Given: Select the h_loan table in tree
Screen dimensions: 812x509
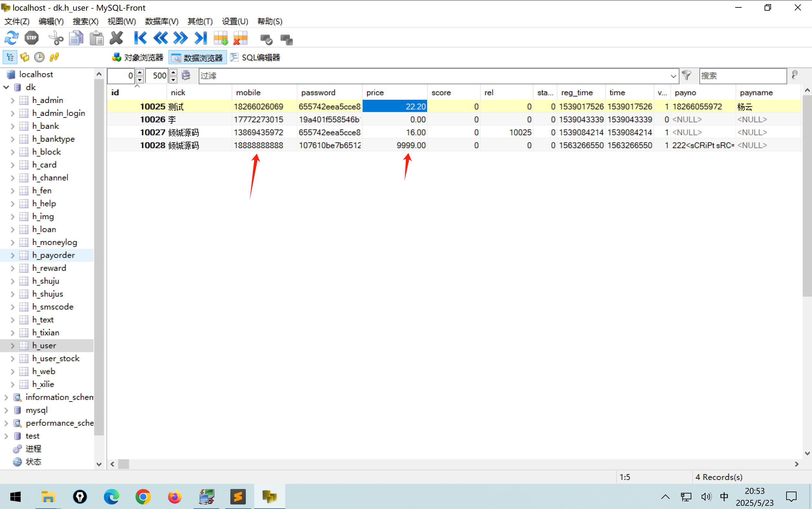Looking at the screenshot, I should tap(44, 229).
